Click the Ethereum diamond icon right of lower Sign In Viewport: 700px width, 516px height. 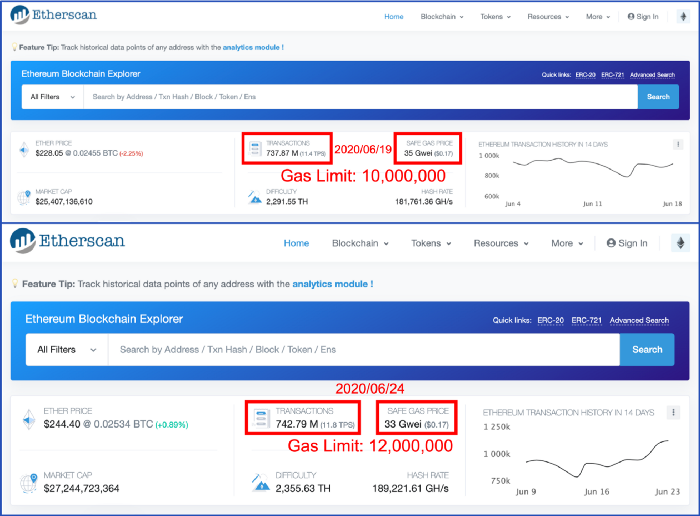680,243
